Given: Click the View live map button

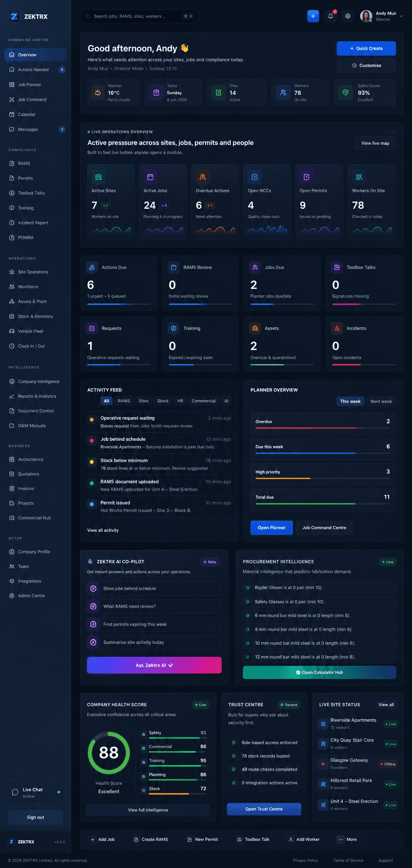Looking at the screenshot, I should point(375,143).
